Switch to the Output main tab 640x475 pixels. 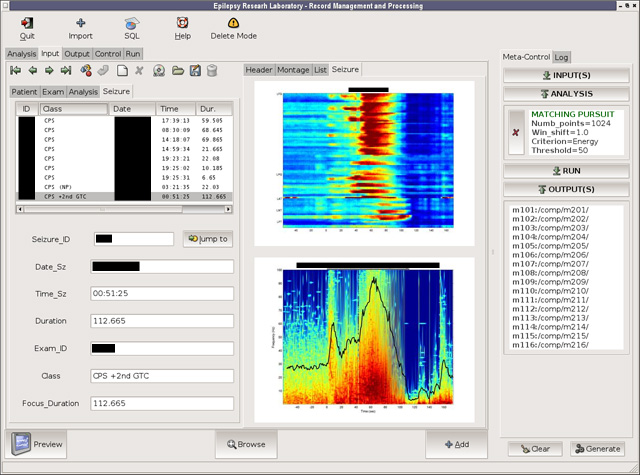pos(77,54)
